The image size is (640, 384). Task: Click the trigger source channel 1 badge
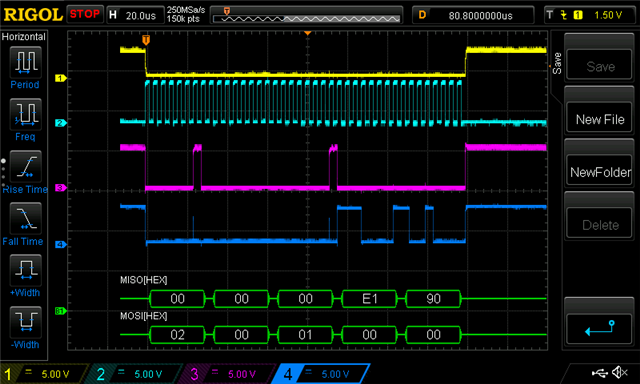point(578,15)
